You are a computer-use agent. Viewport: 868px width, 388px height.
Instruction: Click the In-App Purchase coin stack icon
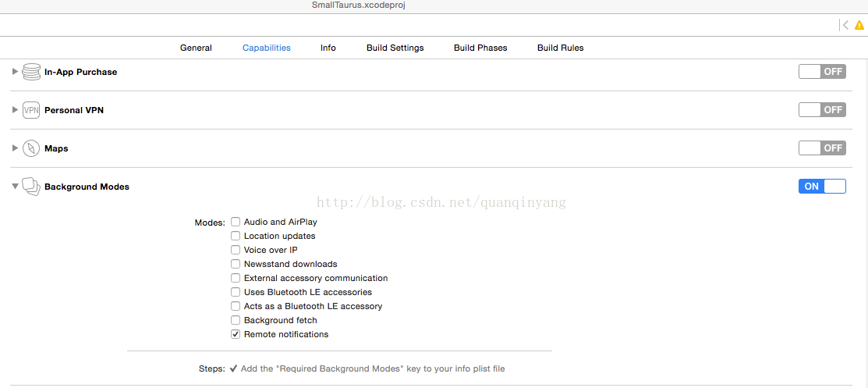[x=31, y=72]
